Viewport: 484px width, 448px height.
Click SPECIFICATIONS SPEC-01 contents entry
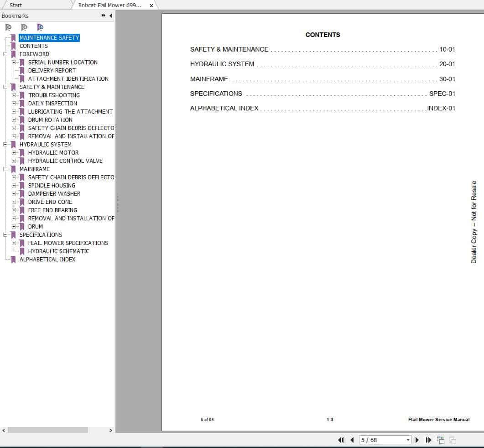point(323,94)
